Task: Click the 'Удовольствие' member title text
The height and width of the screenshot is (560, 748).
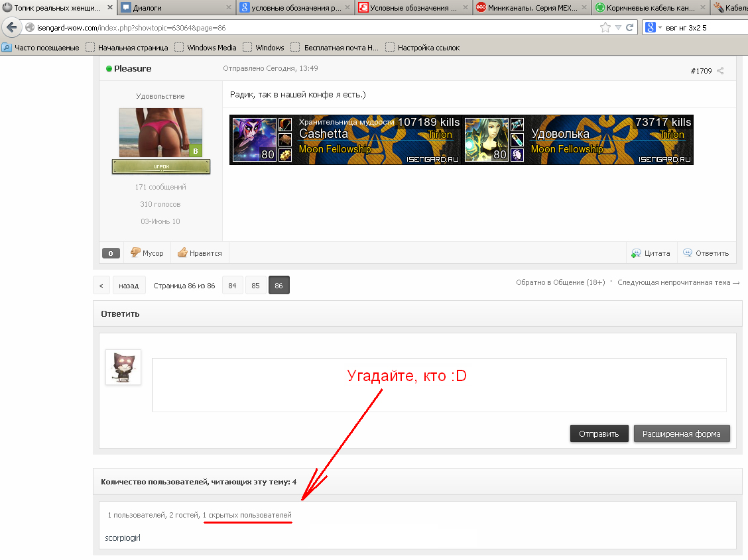Action: tap(160, 96)
